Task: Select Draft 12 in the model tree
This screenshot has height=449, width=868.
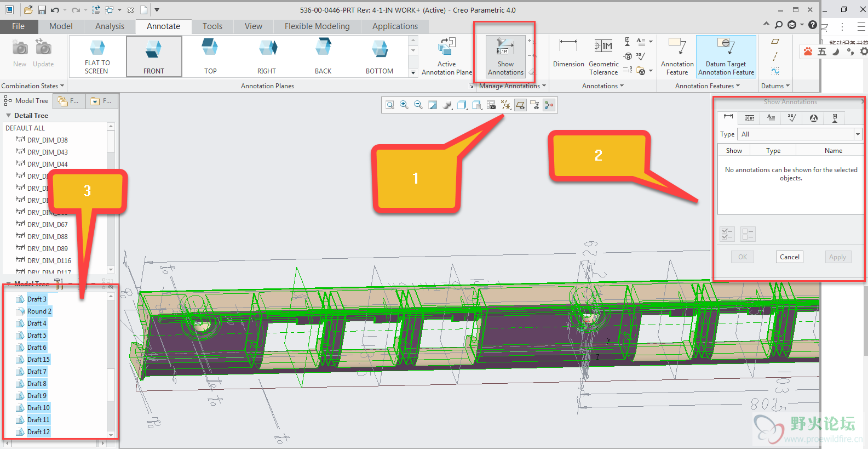Action: click(38, 432)
